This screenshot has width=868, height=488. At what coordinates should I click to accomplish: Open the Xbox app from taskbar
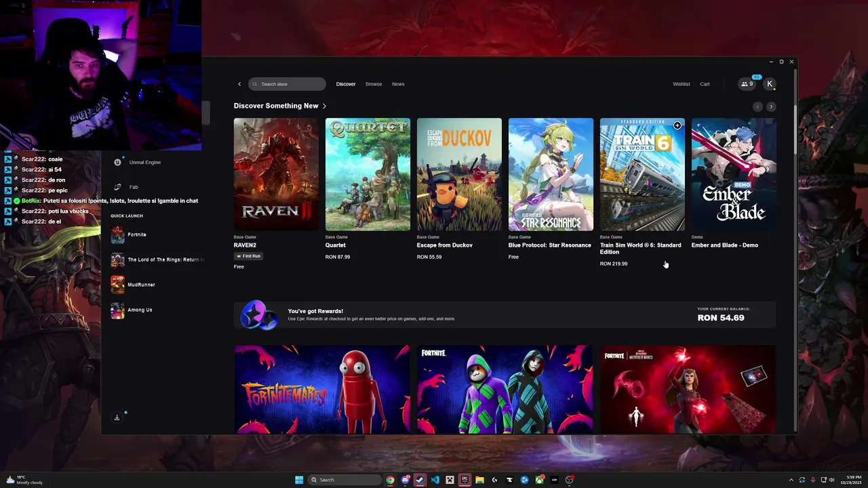539,480
